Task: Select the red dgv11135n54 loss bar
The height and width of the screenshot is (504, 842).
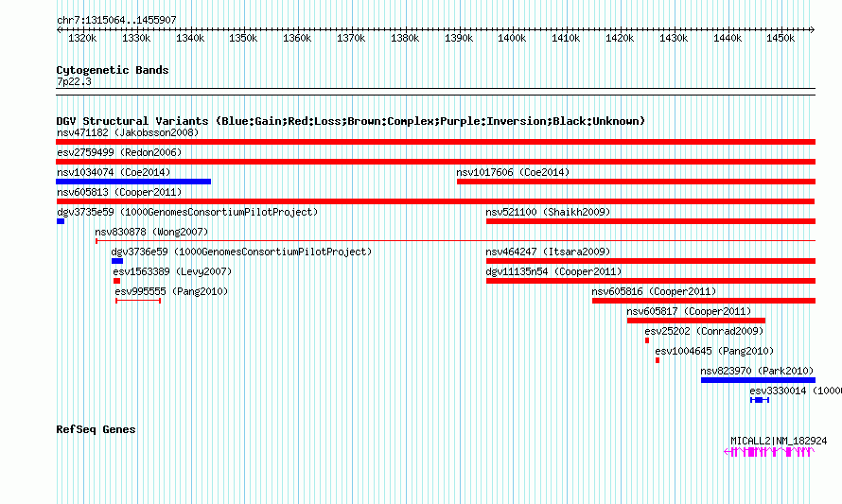Action: point(651,281)
